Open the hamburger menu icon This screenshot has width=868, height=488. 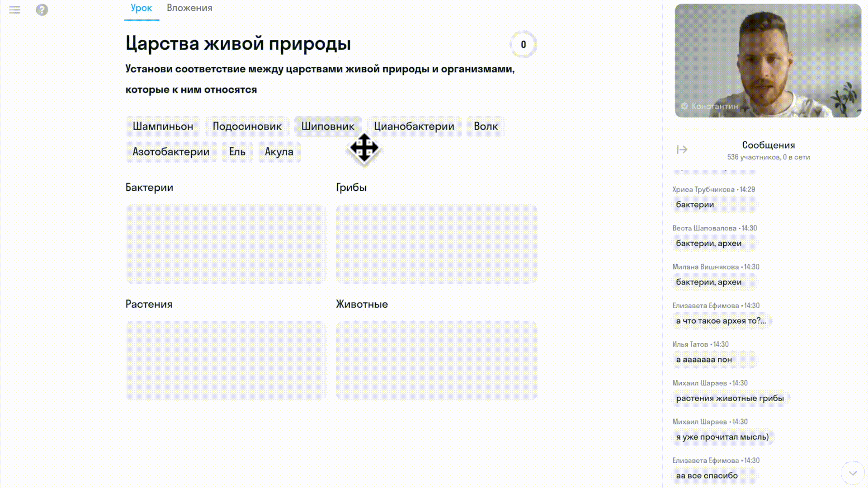[x=14, y=10]
